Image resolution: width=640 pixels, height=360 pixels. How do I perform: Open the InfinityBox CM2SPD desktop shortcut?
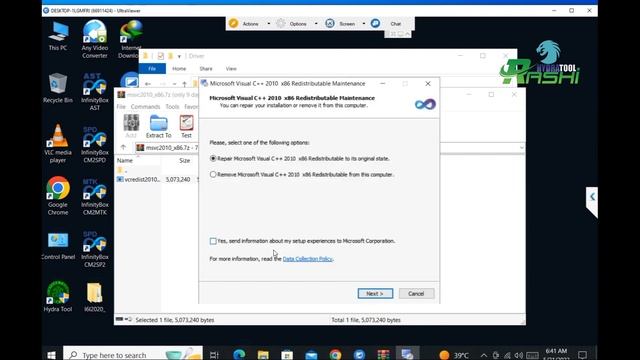pyautogui.click(x=95, y=144)
